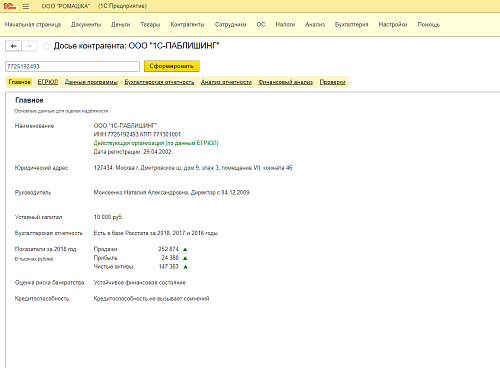Image resolution: width=500 pixels, height=368 pixels.
Task: Click the Уставный капитал label
Action: pos(38,217)
